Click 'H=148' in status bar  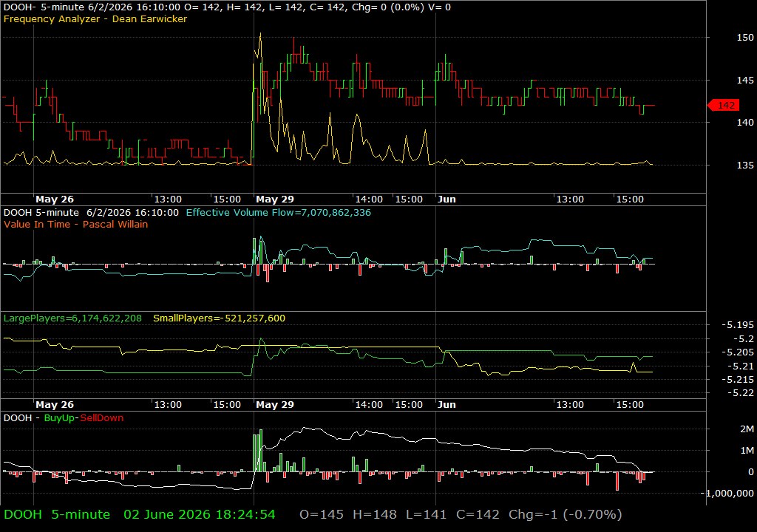pos(375,514)
